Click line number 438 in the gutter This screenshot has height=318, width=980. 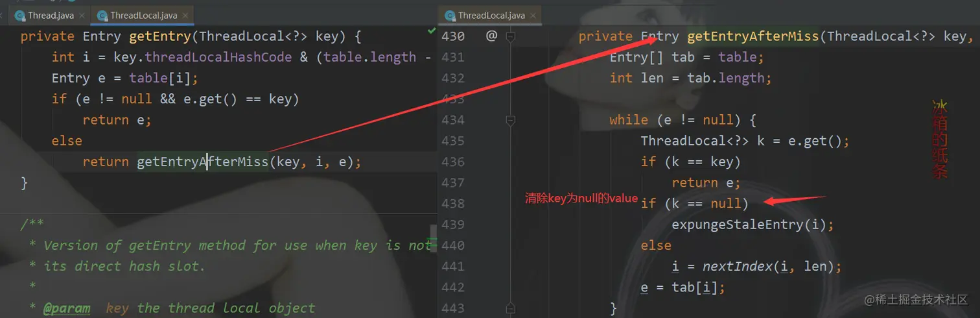pyautogui.click(x=453, y=203)
